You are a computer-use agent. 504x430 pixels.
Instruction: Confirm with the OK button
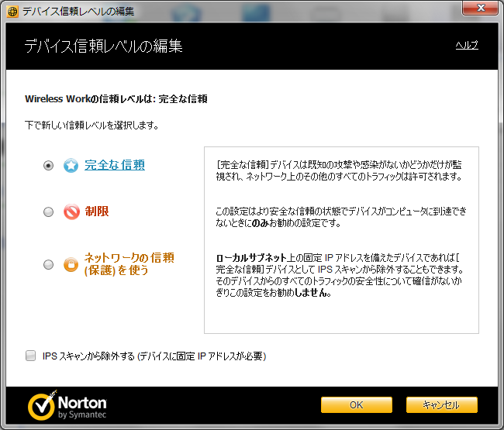(357, 404)
